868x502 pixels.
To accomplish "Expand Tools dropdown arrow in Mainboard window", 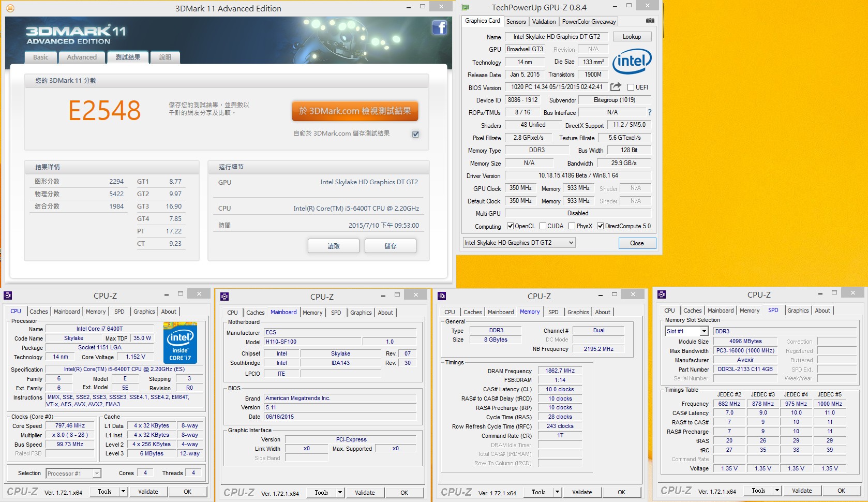I will point(340,493).
